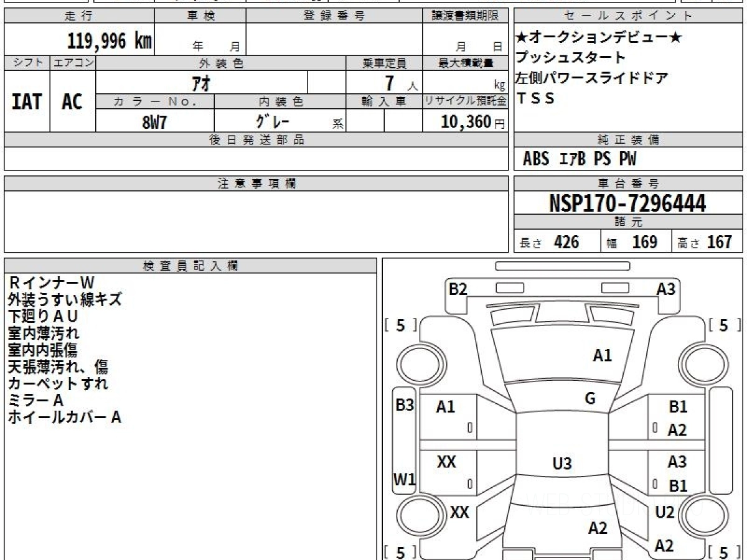Select the 高さ 167 dimension
The width and height of the screenshot is (747, 560).
pos(705,242)
